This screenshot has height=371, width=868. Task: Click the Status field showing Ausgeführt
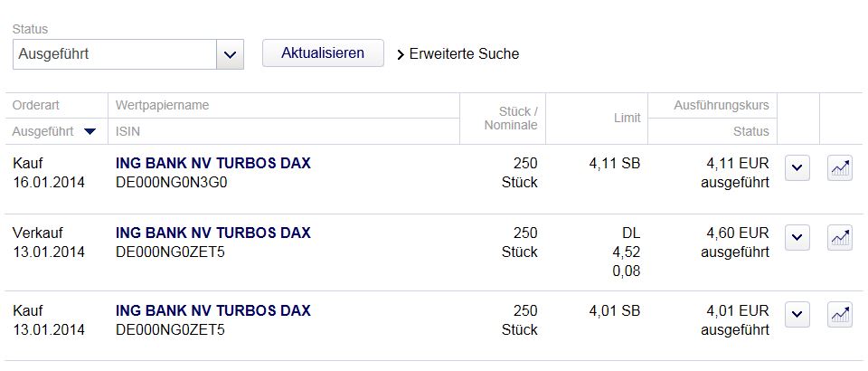tap(115, 54)
